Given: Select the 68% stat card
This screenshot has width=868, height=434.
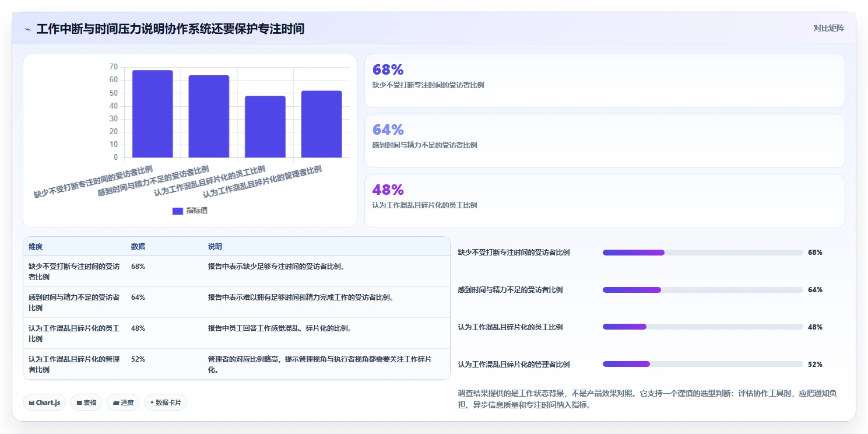Looking at the screenshot, I should (x=605, y=80).
